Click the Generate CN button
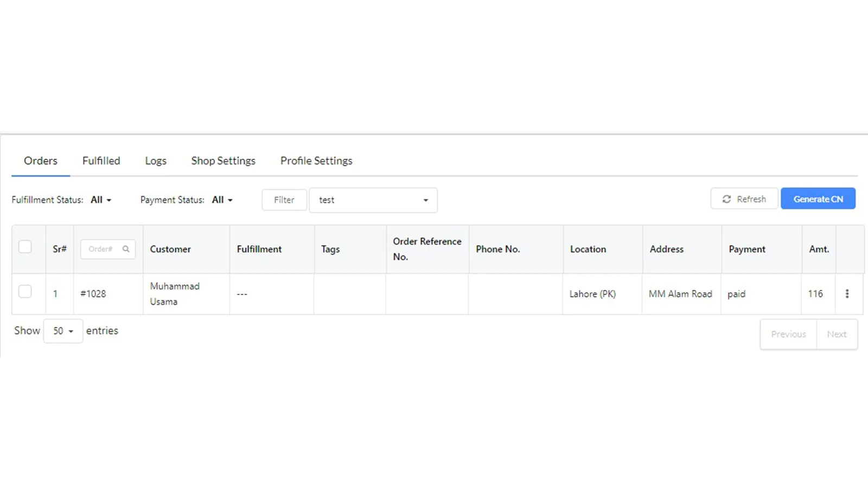The image size is (868, 488). tap(818, 199)
